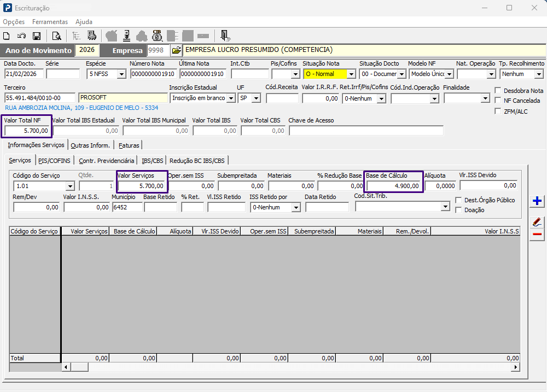This screenshot has height=392, width=547.
Task: Open the Contr. Previdenciária sub-tab
Action: click(107, 161)
